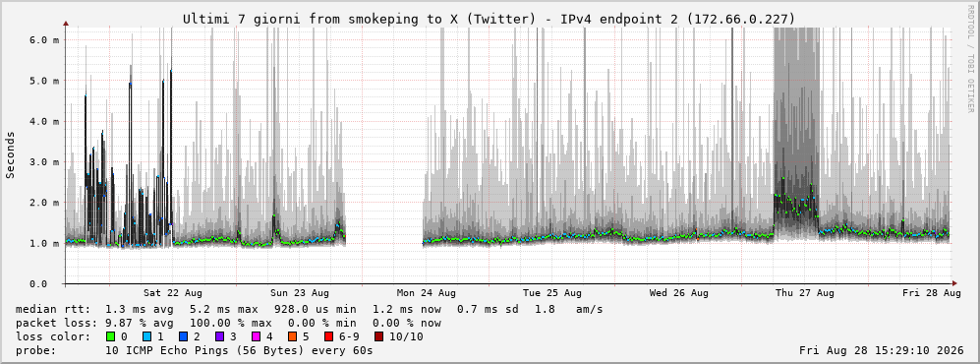Image resolution: width=980 pixels, height=364 pixels.
Task: Click the 'Thu 27 Aug' date label
Action: pos(805,293)
